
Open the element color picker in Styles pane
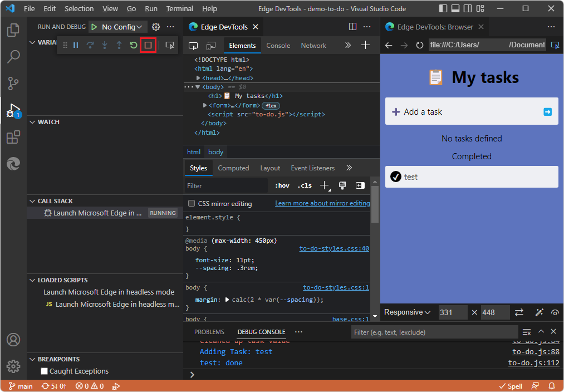342,185
